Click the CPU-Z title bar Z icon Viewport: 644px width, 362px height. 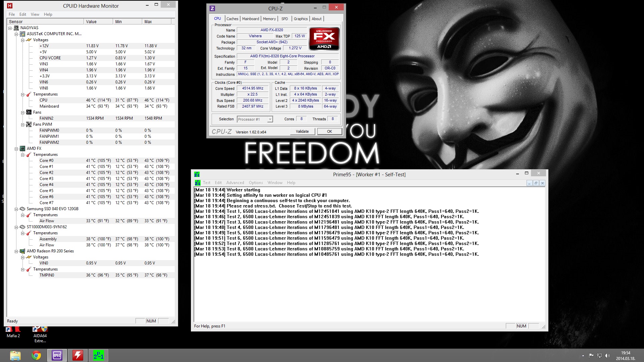[x=212, y=8]
